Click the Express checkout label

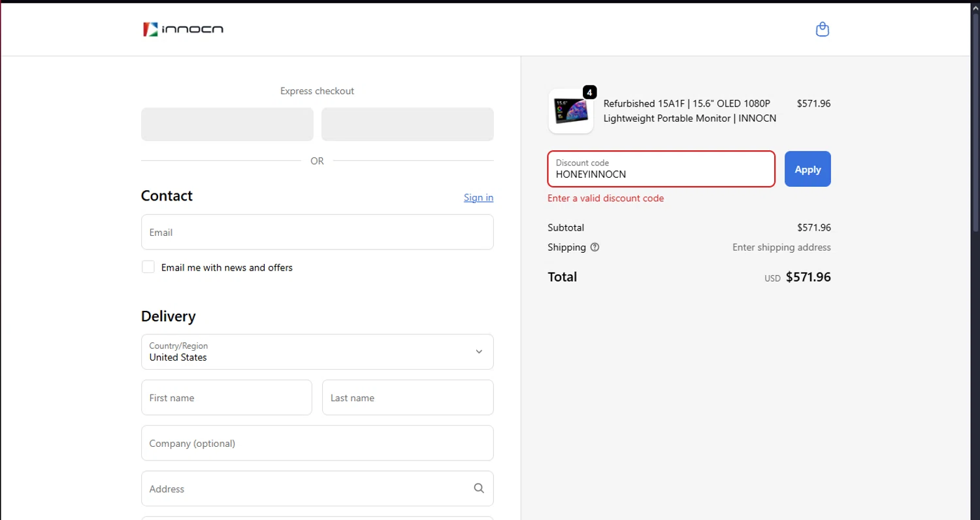pyautogui.click(x=317, y=91)
